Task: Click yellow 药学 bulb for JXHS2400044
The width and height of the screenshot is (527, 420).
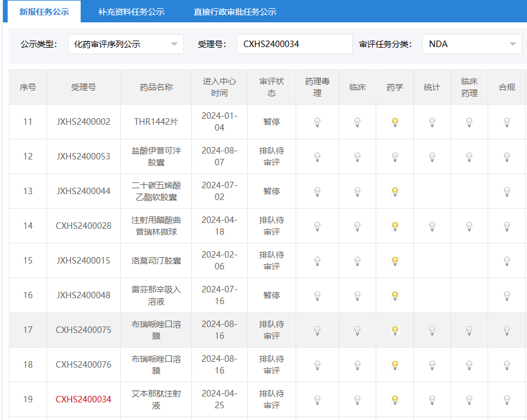Action: pyautogui.click(x=395, y=192)
